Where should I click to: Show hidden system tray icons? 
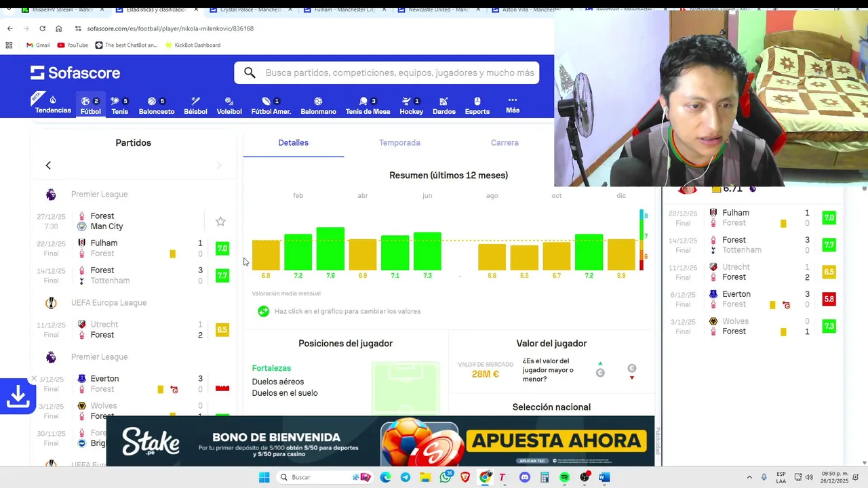click(x=749, y=477)
